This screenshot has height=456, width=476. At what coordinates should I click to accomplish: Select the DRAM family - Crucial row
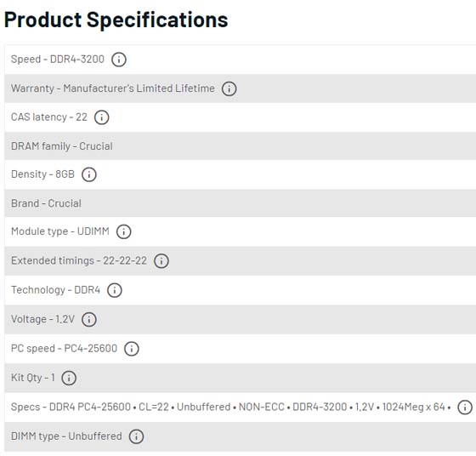click(240, 146)
